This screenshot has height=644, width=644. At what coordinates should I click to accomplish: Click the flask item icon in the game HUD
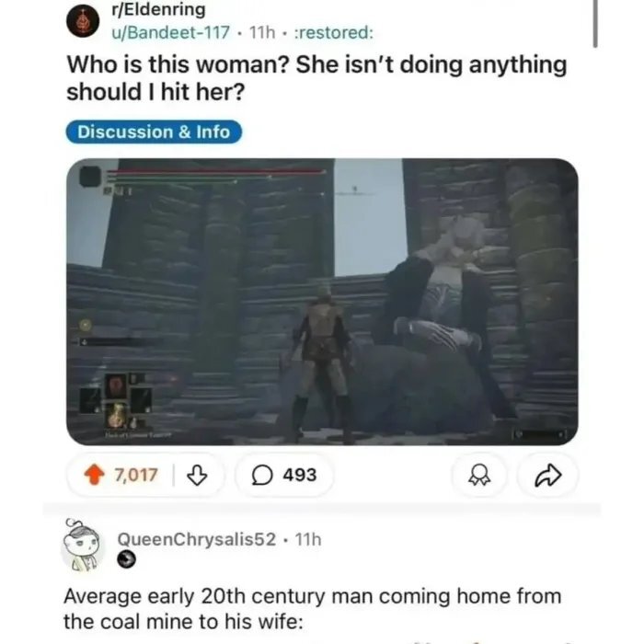(118, 414)
